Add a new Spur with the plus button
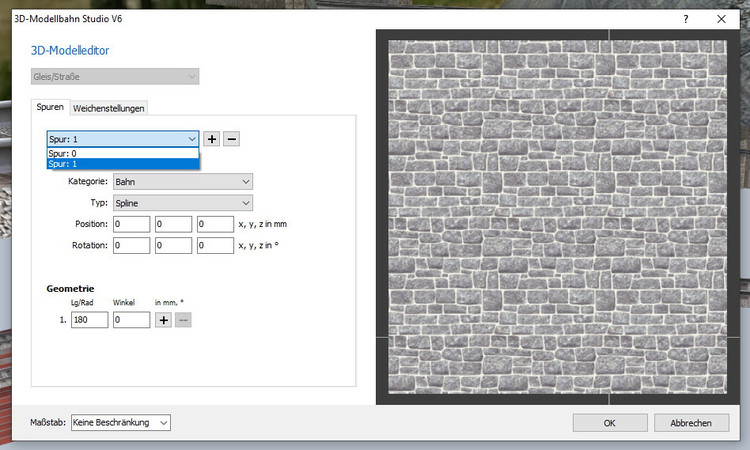Screen dimensions: 750x450 coord(211,139)
